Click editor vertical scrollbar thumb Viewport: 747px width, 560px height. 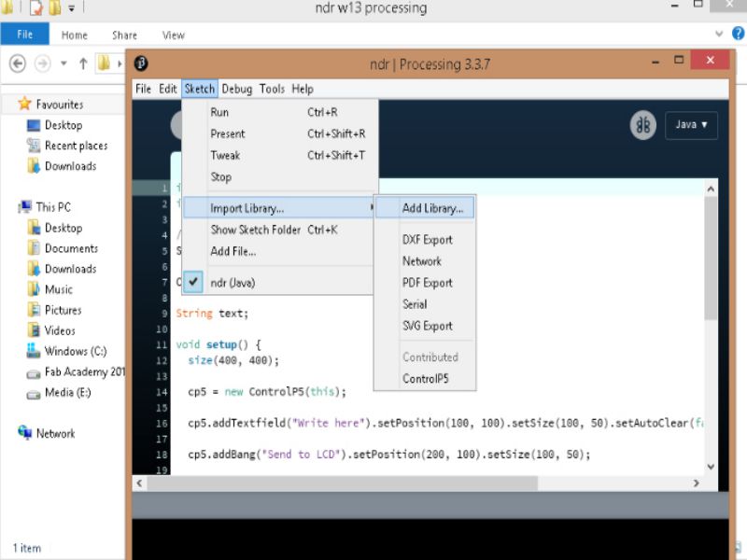click(711, 259)
